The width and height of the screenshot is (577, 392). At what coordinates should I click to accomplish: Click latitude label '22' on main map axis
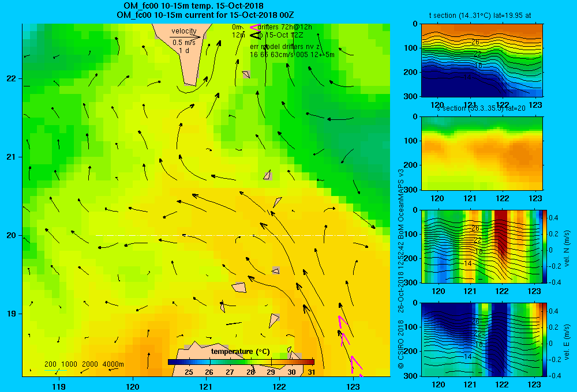[x=12, y=79]
